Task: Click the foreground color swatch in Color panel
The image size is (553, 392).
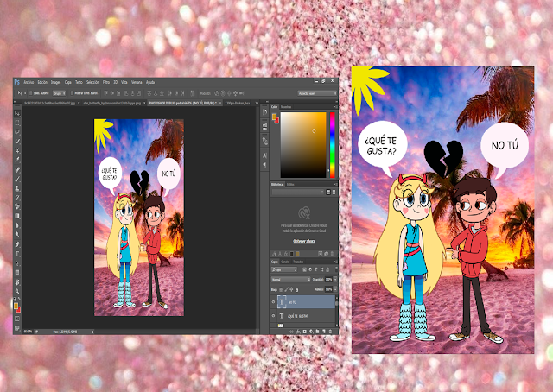Action: point(274,117)
